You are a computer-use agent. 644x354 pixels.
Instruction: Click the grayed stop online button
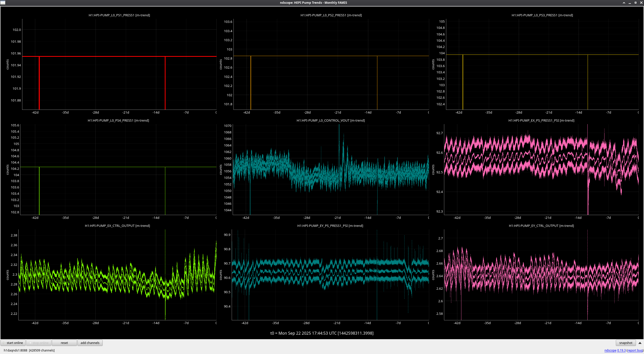click(x=39, y=343)
